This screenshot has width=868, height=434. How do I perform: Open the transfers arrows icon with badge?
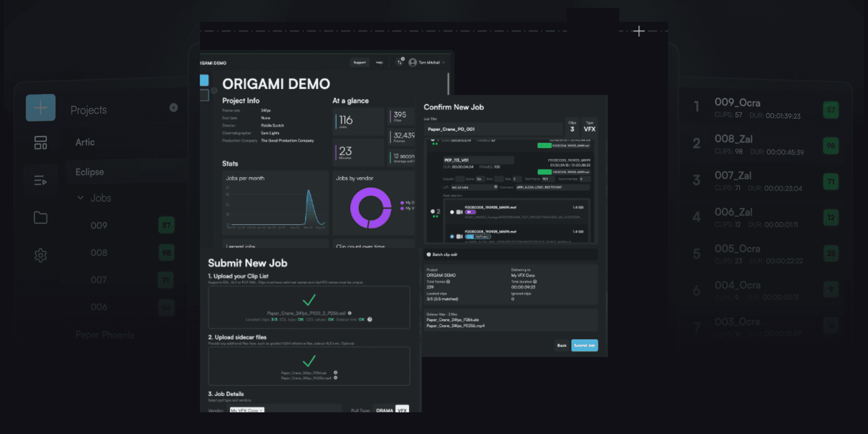coord(400,62)
